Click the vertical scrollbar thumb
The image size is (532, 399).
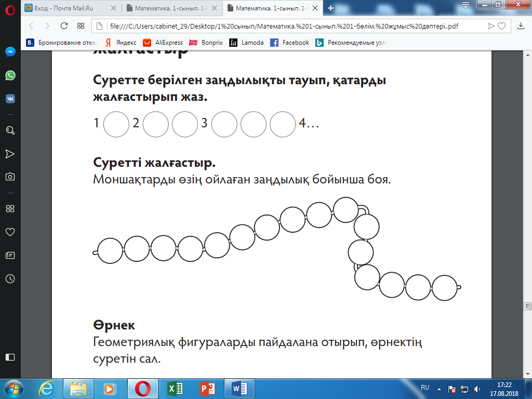pos(528,306)
